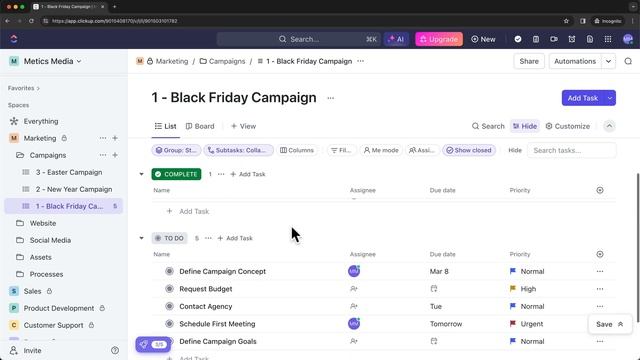This screenshot has width=640, height=360.
Task: Assign someone to Contact Agency task
Action: pos(354,307)
